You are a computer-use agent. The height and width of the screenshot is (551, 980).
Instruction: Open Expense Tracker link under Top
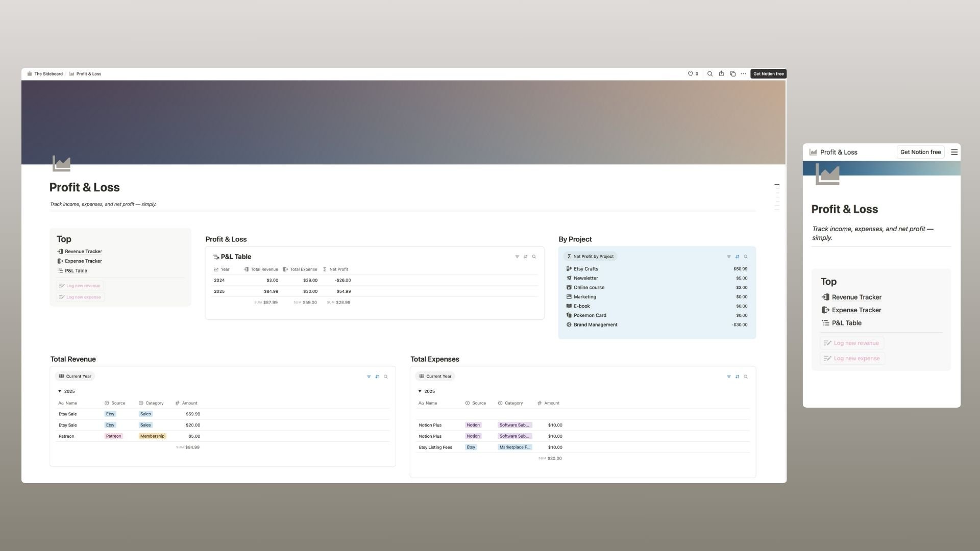[83, 261]
